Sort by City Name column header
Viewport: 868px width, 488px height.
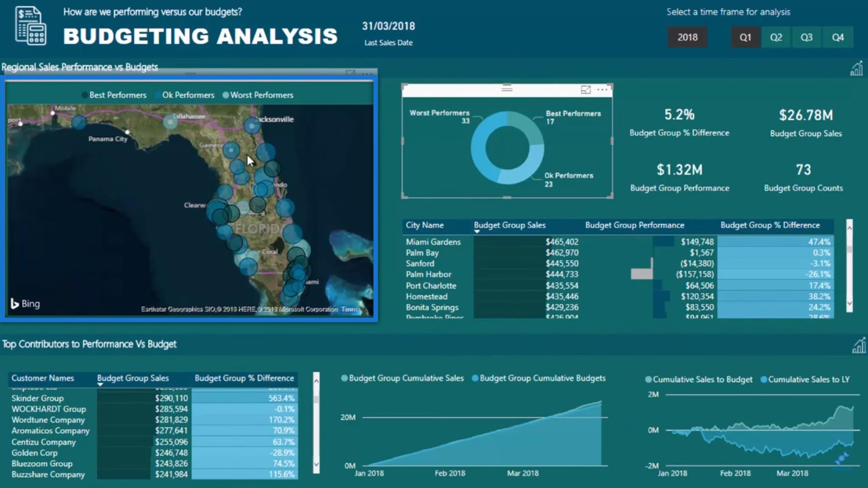pyautogui.click(x=425, y=225)
